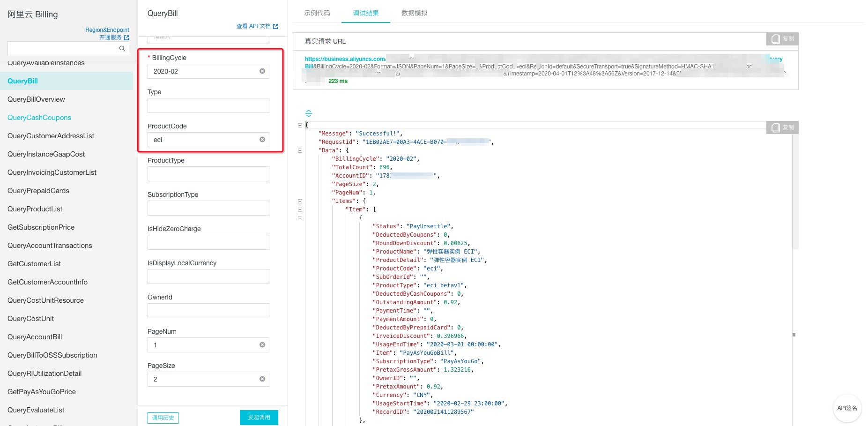This screenshot has width=868, height=426.
Task: Clear the ProductCode eci value
Action: [262, 140]
